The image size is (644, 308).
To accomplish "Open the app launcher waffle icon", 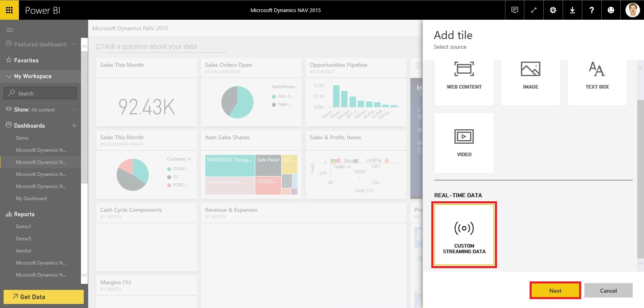I will tap(9, 10).
